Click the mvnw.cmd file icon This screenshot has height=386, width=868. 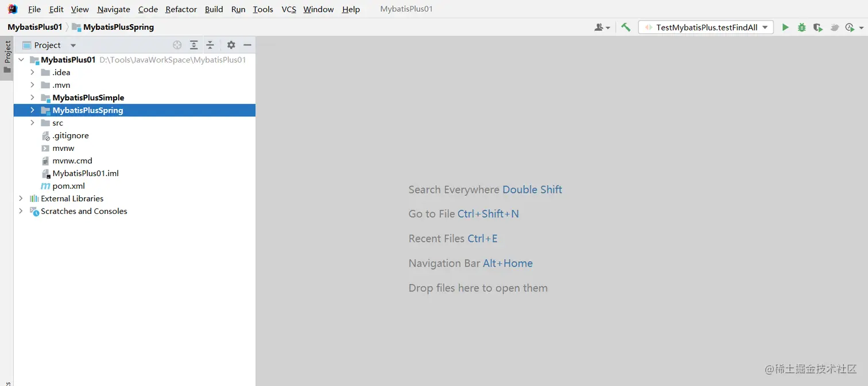[x=46, y=161]
